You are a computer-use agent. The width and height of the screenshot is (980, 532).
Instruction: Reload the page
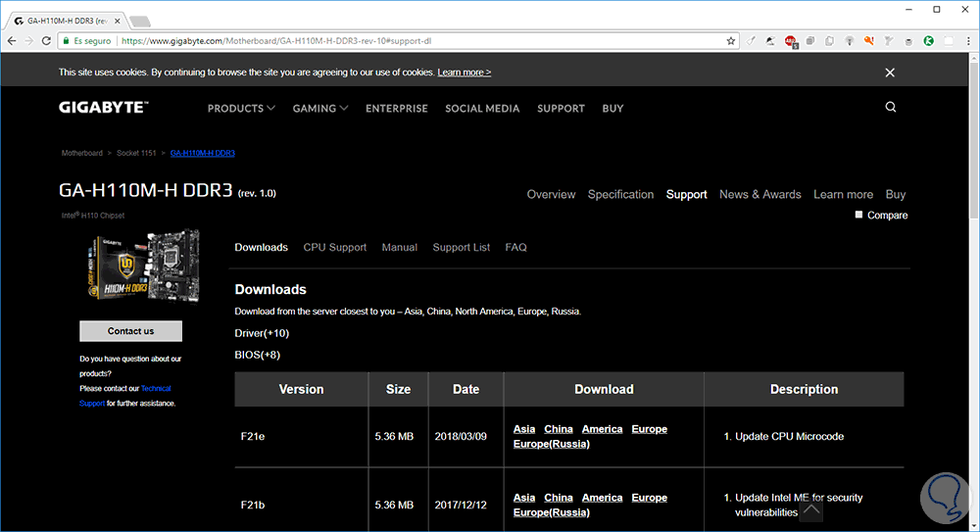pyautogui.click(x=46, y=40)
